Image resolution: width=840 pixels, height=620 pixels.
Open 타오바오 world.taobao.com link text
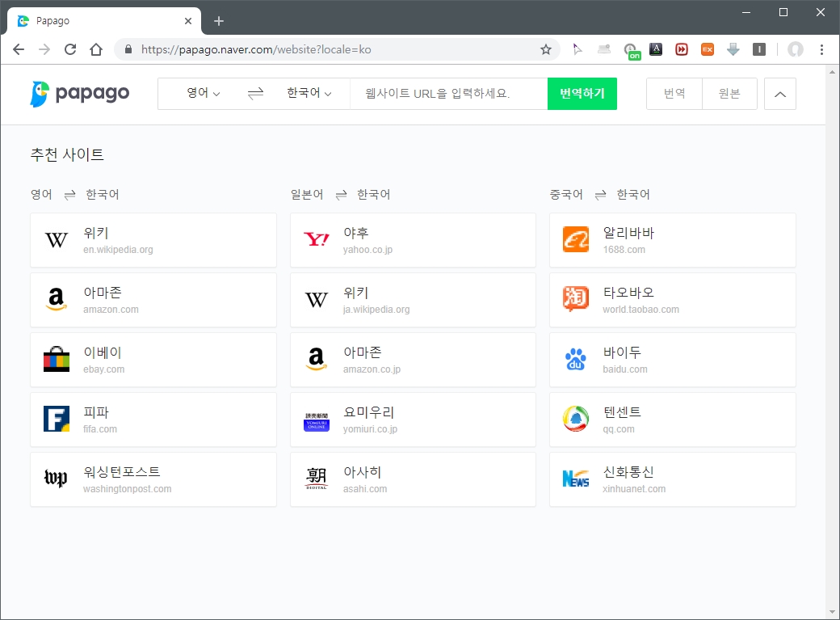(x=640, y=301)
